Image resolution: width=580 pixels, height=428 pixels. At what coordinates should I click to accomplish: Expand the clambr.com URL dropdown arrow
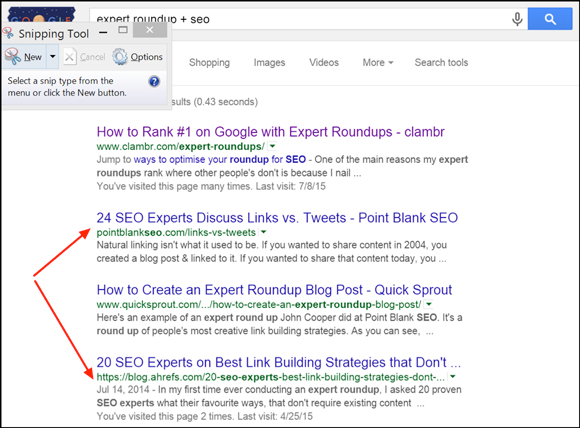(273, 146)
